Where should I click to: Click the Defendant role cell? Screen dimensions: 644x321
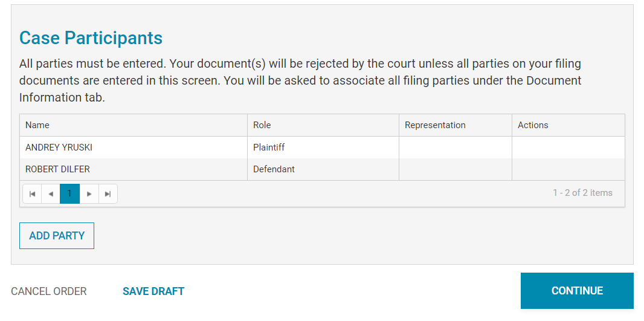[274, 169]
